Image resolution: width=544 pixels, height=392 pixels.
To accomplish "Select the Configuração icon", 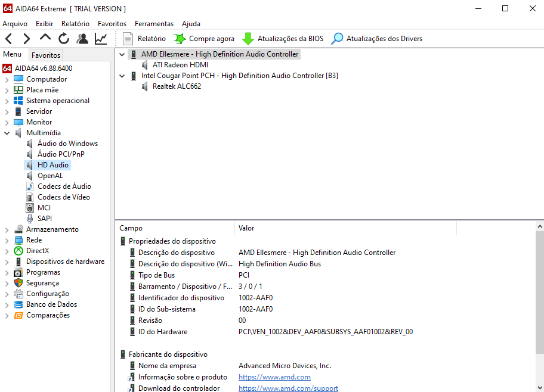I will (18, 294).
